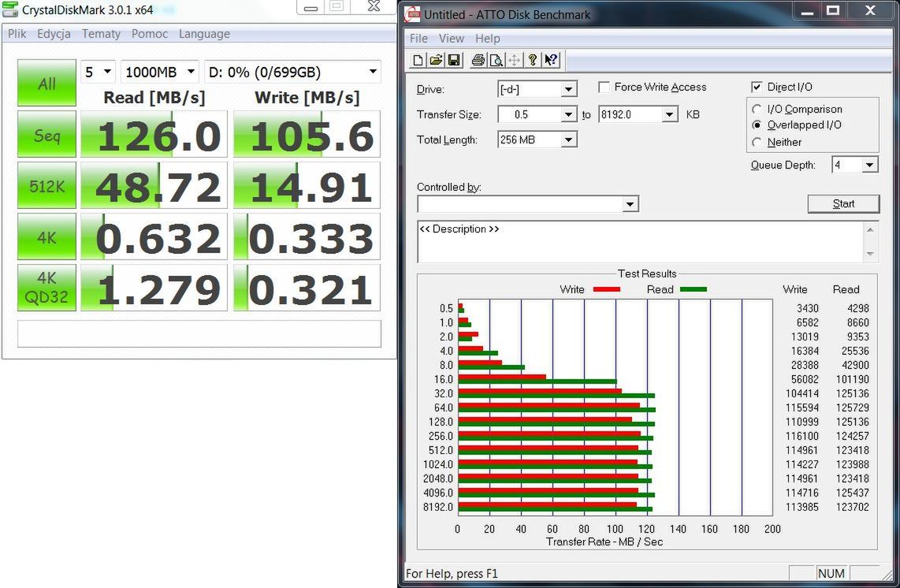
Task: Open the Plik menu in CrystalDiskMark
Action: coord(17,34)
